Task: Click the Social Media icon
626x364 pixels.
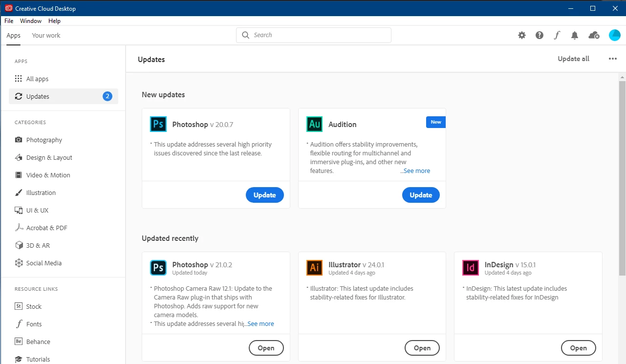Action: [19, 263]
